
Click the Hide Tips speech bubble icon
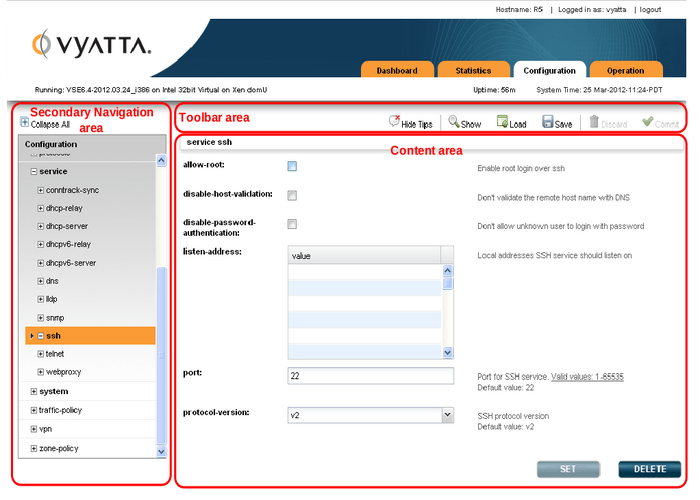click(394, 121)
